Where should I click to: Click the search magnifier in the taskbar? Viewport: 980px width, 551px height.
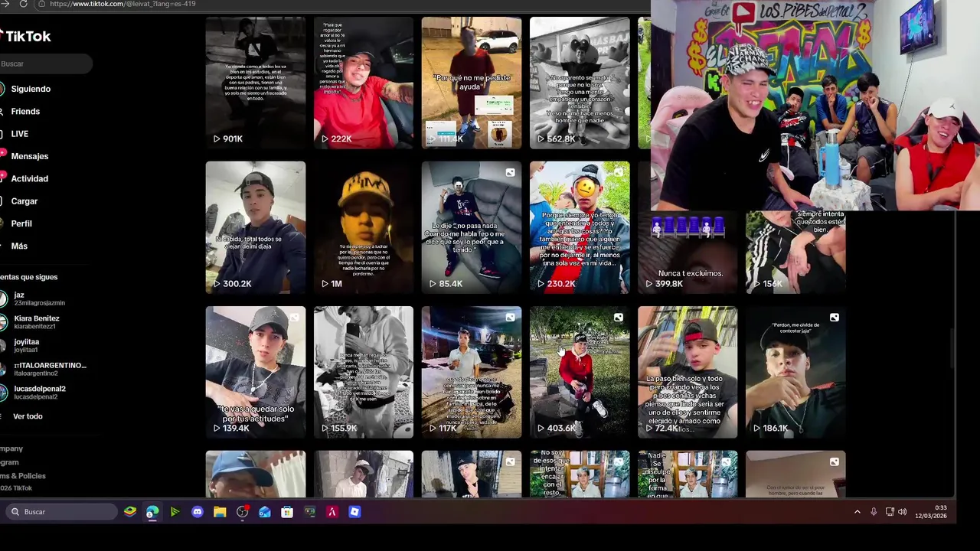tap(15, 512)
